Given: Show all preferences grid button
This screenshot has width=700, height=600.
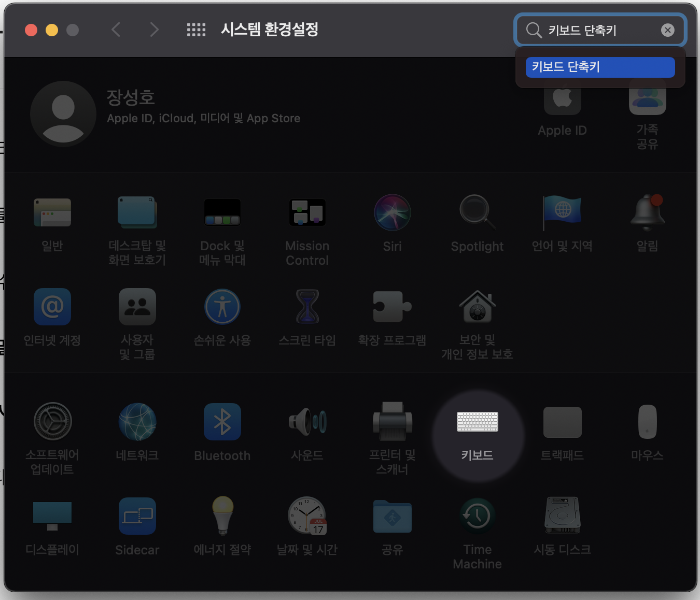Looking at the screenshot, I should tap(196, 30).
